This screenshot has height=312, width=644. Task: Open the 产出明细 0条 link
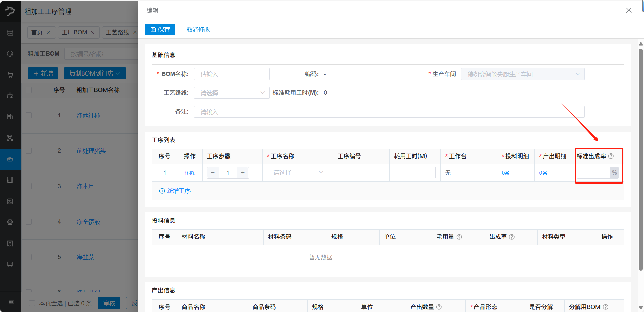543,173
